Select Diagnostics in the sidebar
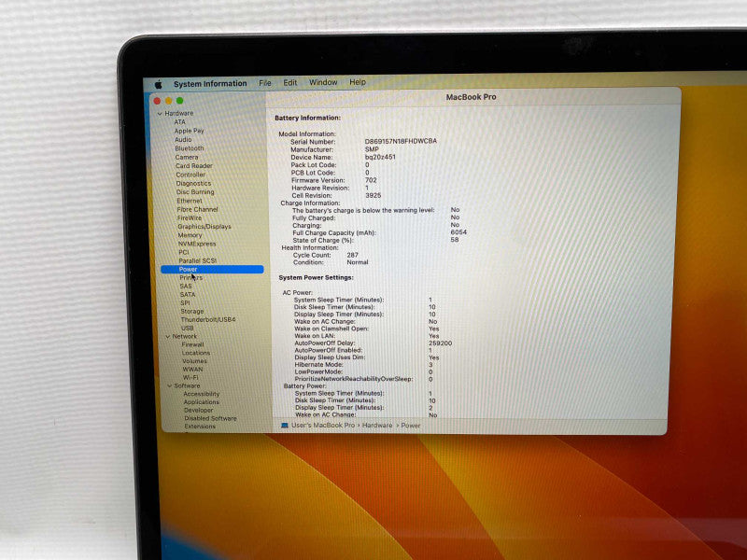Viewport: 747px width, 560px height. coord(193,183)
